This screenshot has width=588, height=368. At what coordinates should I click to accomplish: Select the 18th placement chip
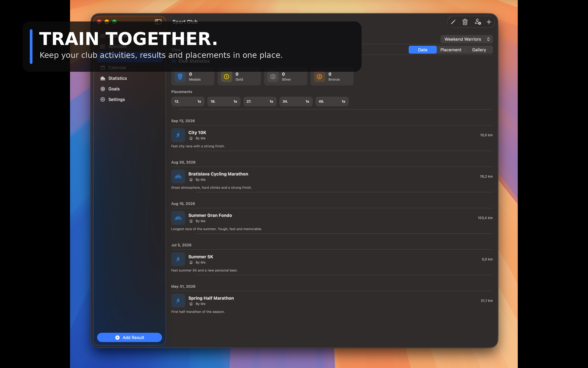[224, 101]
